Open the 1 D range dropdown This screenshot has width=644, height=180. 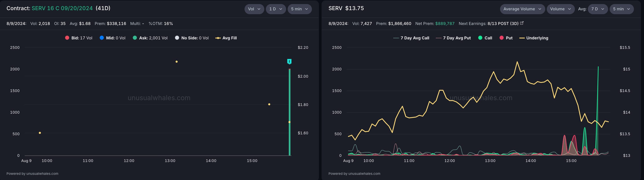point(276,9)
